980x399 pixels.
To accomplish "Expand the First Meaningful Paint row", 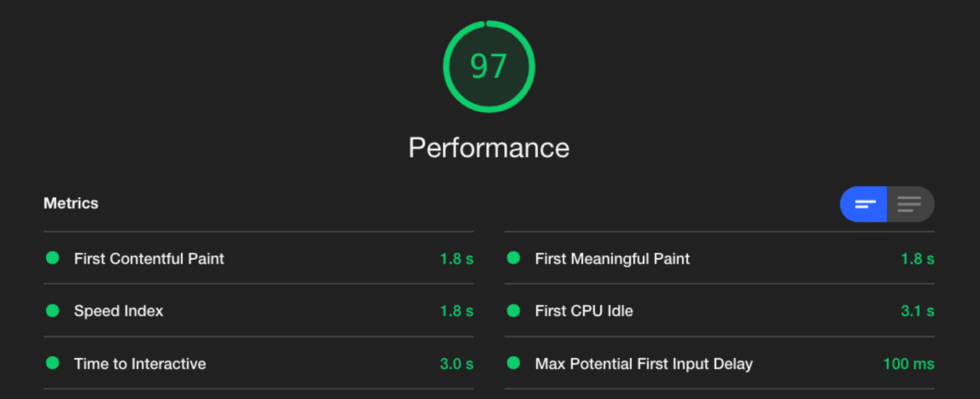I will point(720,258).
